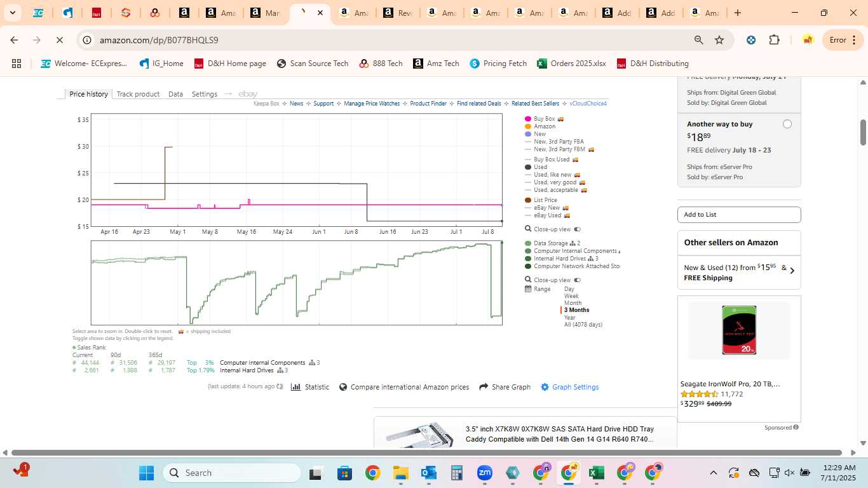
Task: Expand Other sellers New & Used offers
Action: pyautogui.click(x=739, y=273)
